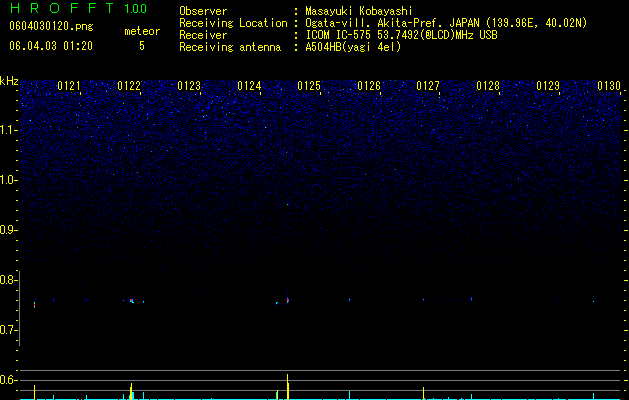Click the 1.1 kHz axis label
Viewport: 629px width, 400px height.
pos(9,130)
